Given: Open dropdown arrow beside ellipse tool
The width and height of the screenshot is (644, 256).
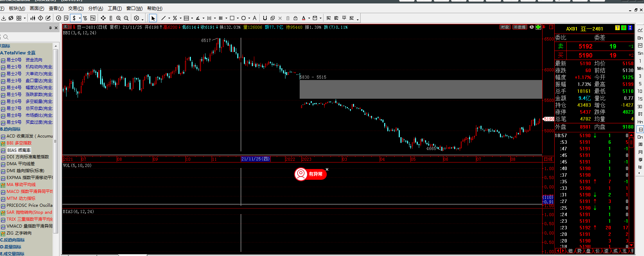Looking at the screenshot, I should click(x=249, y=18).
